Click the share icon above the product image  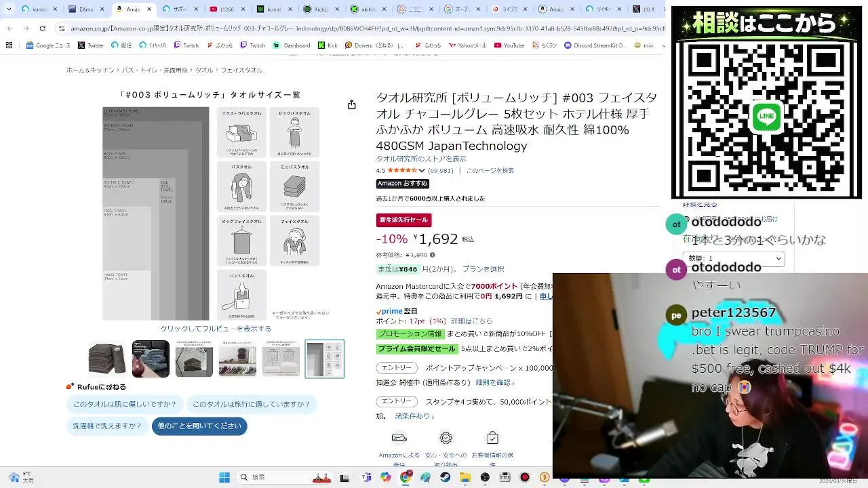(351, 104)
